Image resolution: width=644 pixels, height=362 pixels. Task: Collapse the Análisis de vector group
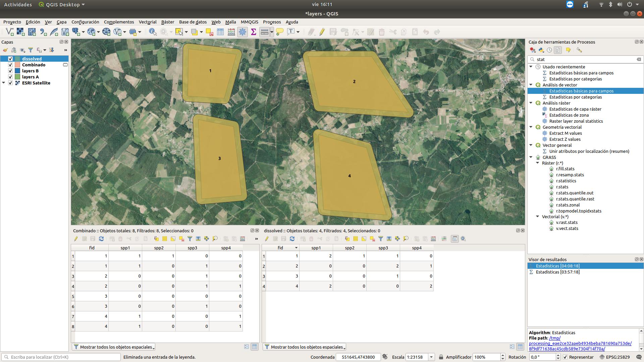pyautogui.click(x=531, y=85)
